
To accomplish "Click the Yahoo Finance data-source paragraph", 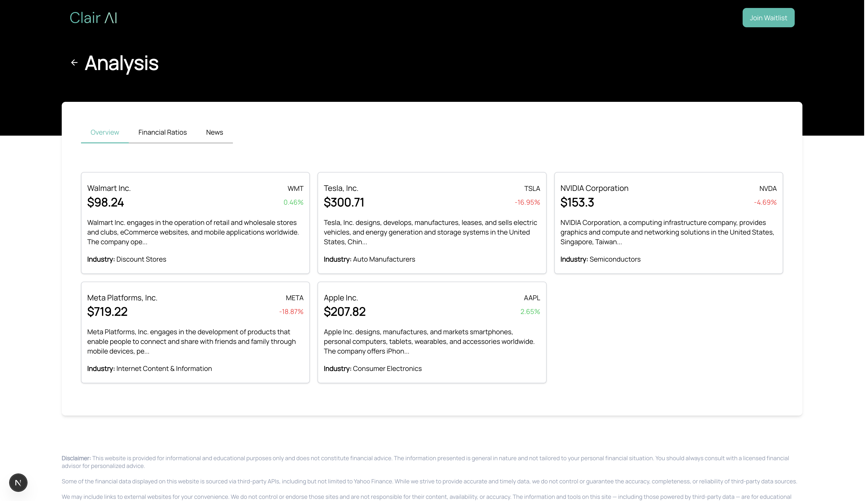I will pyautogui.click(x=429, y=481).
